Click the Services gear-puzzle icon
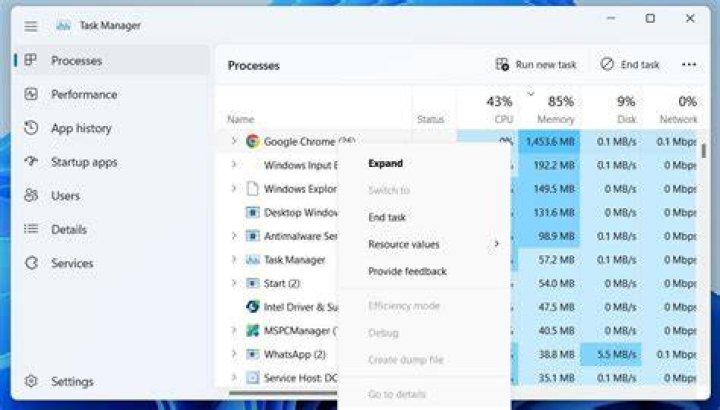The width and height of the screenshot is (720, 410). (x=31, y=263)
